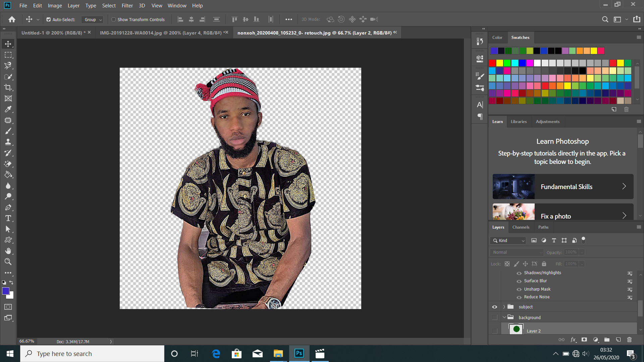
Task: Select the Eyedropper tool
Action: 8,109
